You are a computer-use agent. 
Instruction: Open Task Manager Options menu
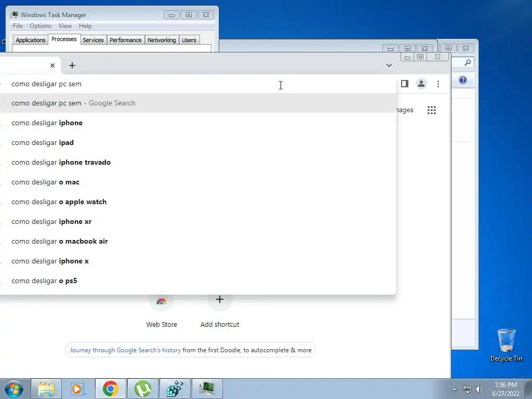[41, 26]
